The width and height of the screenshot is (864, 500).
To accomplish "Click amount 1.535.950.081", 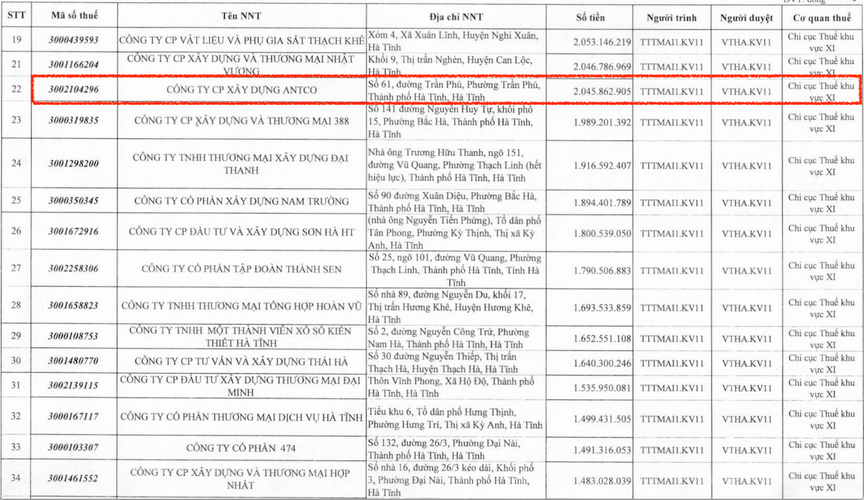I will 602,388.
